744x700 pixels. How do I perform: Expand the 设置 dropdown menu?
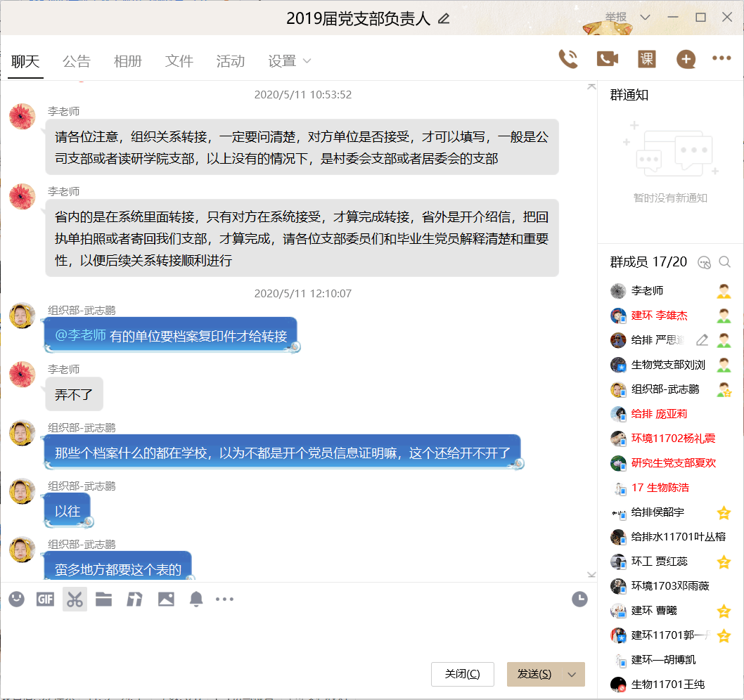click(x=289, y=61)
